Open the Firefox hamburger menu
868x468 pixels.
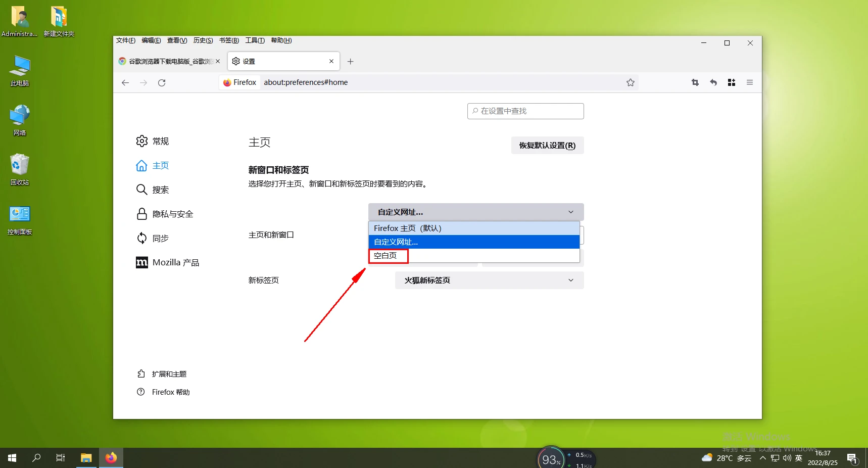pos(750,82)
